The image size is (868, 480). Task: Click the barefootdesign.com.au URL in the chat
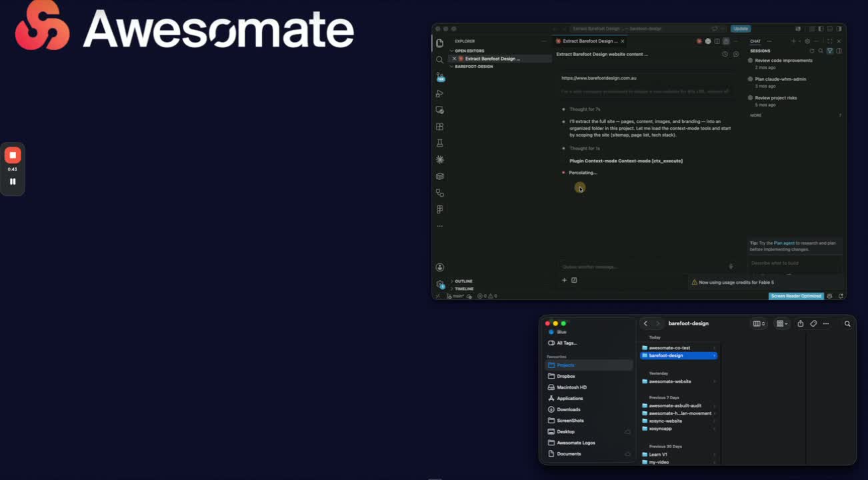pos(599,78)
